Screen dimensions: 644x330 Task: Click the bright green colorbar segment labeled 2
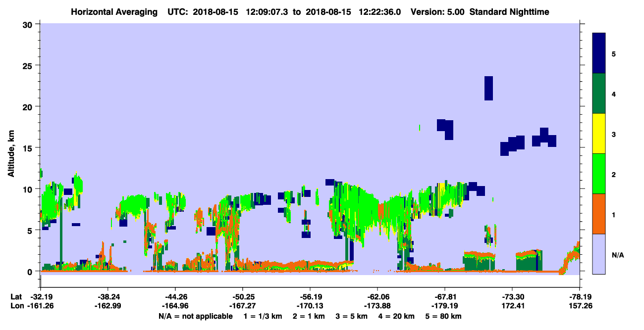click(599, 174)
